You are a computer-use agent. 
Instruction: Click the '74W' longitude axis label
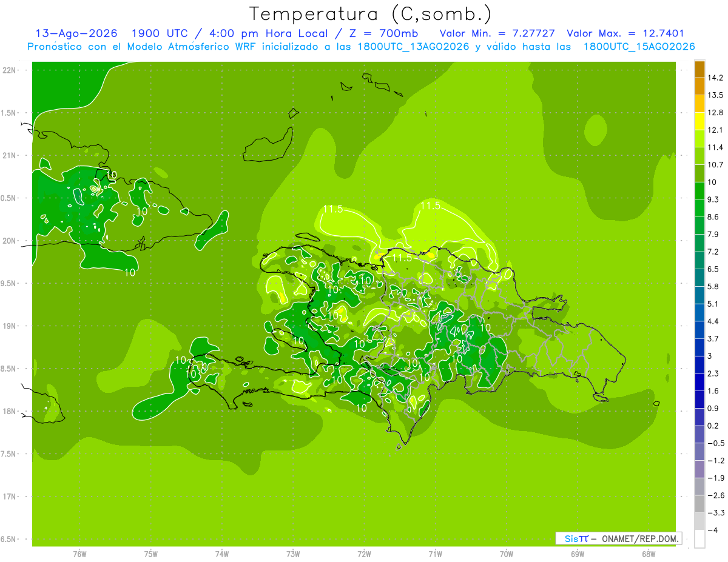pos(222,555)
